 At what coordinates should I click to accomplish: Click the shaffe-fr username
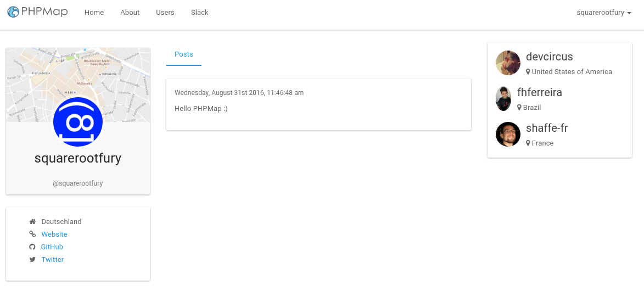tap(547, 128)
